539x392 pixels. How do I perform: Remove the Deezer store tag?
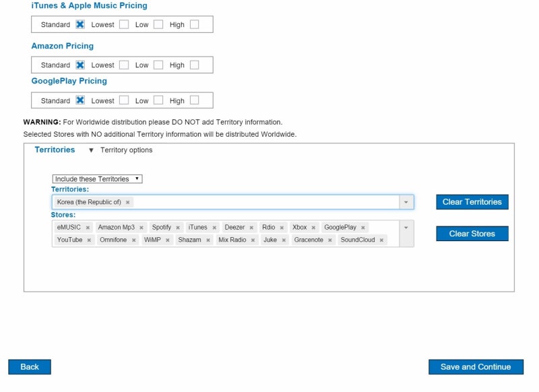coord(251,228)
